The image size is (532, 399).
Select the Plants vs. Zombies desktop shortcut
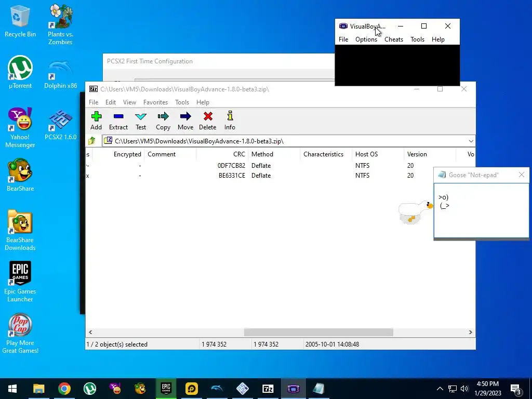(x=60, y=24)
